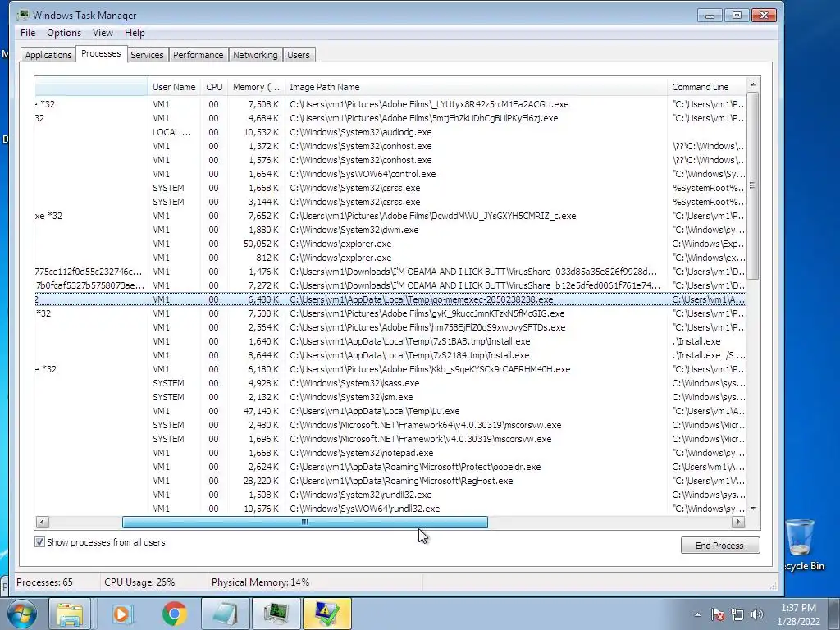The height and width of the screenshot is (630, 840).
Task: Open the File menu
Action: tap(28, 33)
